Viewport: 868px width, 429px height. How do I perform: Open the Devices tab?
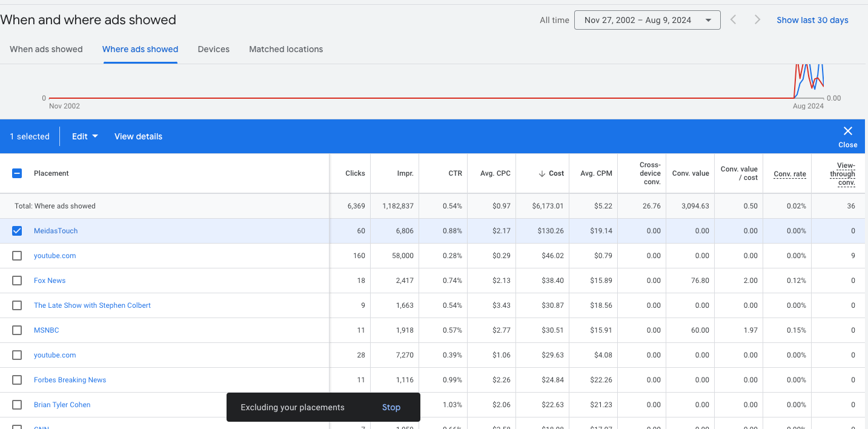[x=213, y=49]
